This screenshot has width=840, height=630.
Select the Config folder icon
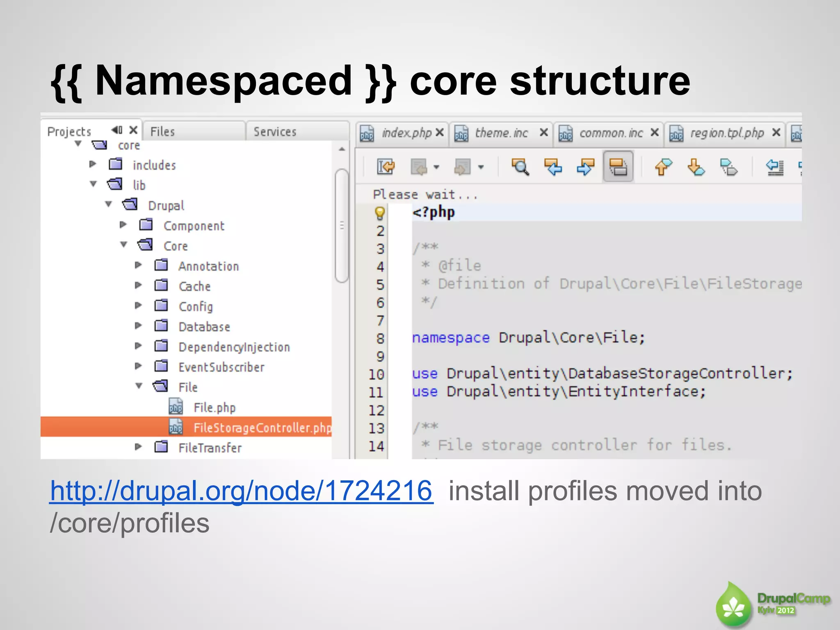161,305
